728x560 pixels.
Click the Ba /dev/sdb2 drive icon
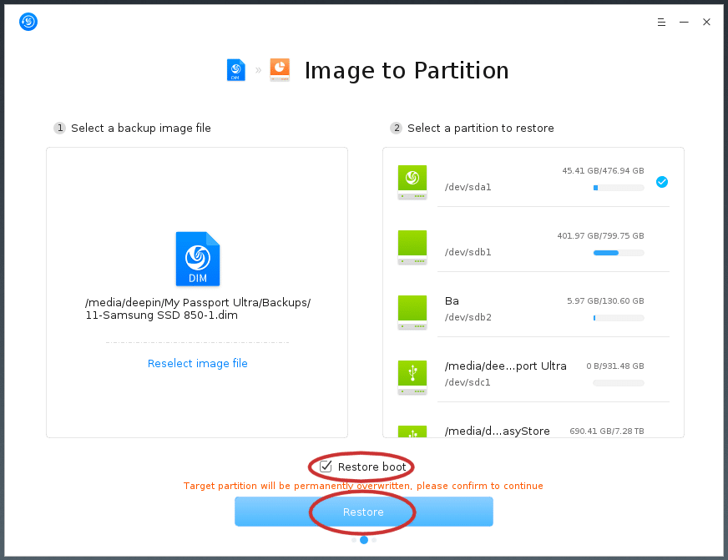point(412,312)
